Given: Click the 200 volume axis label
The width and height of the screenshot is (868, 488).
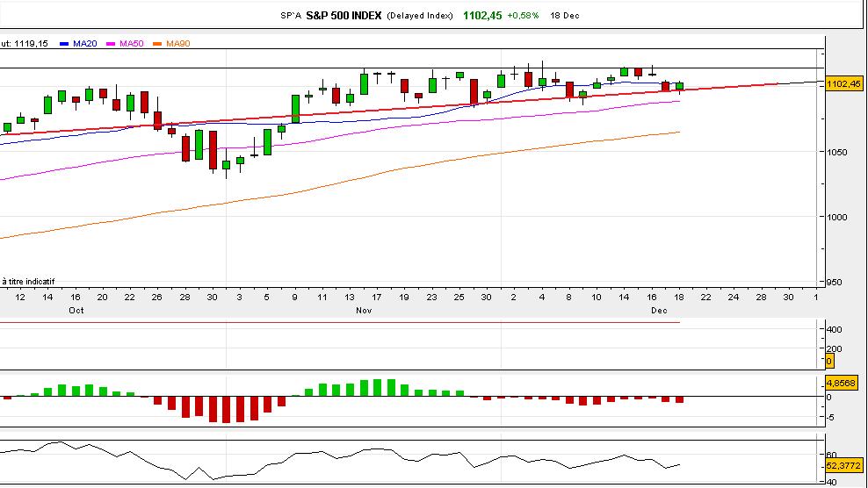Looking at the screenshot, I should point(835,349).
